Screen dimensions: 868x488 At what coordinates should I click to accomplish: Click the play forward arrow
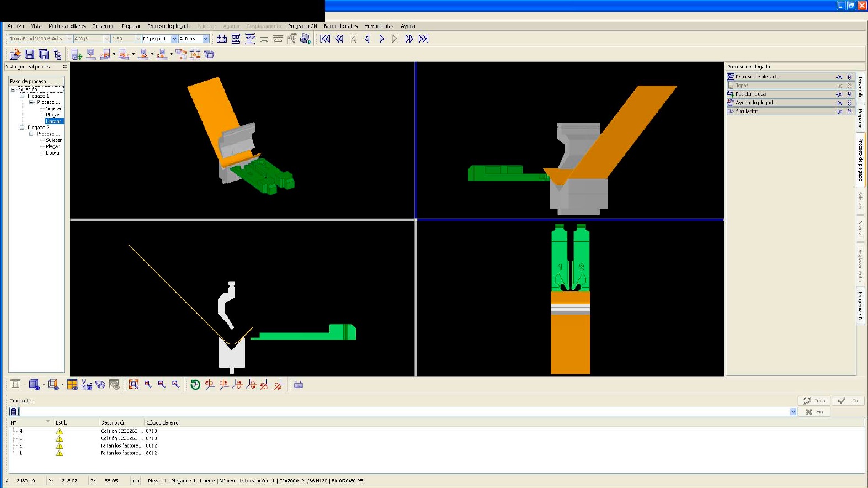tap(381, 39)
